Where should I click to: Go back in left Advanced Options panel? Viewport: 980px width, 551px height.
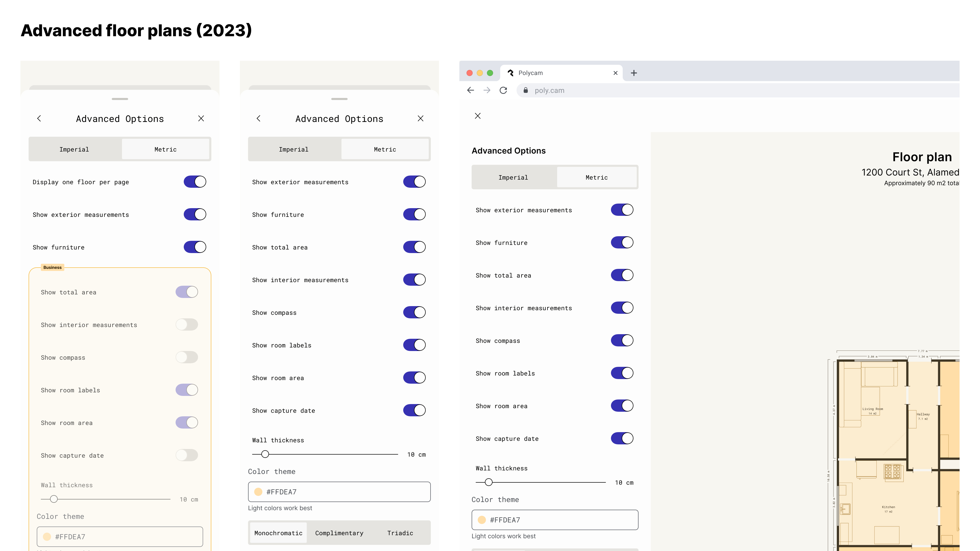coord(39,119)
